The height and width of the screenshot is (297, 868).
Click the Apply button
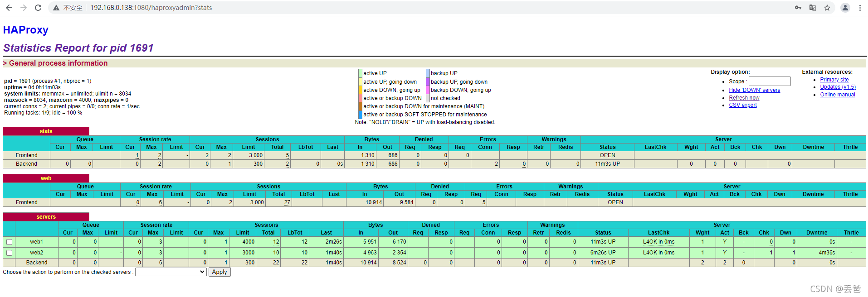tap(219, 272)
